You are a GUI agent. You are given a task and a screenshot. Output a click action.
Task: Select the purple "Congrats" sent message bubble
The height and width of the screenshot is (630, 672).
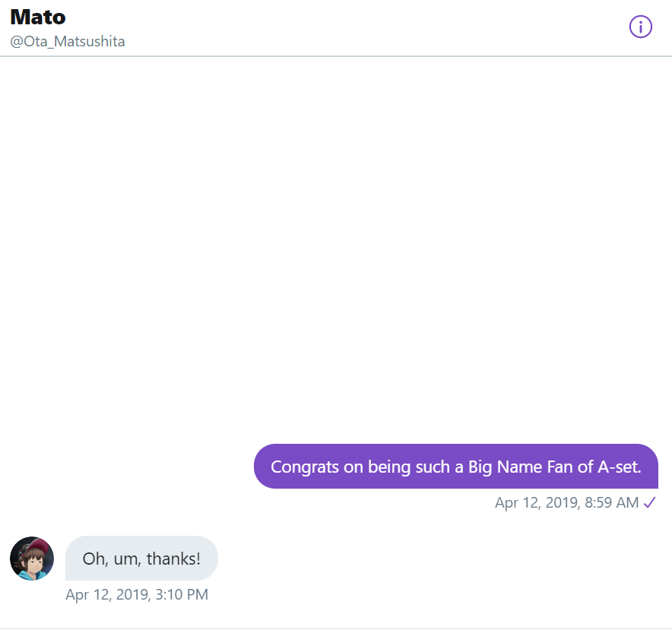[455, 467]
